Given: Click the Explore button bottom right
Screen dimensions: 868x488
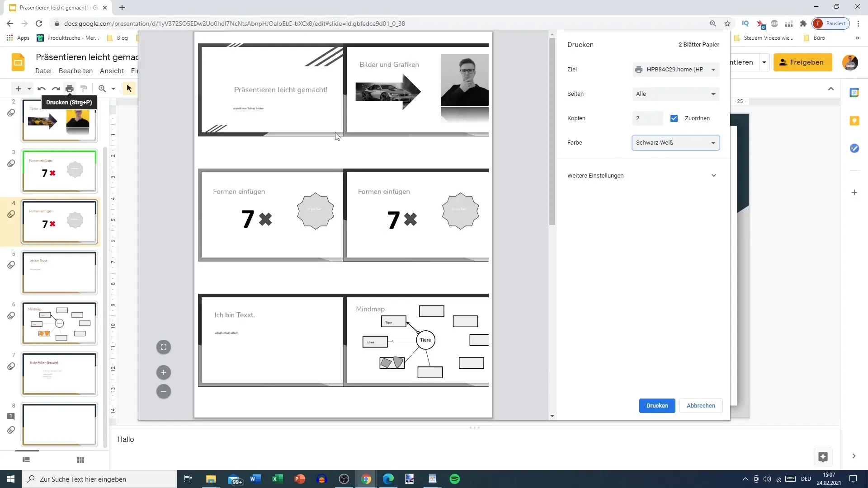Looking at the screenshot, I should tap(823, 457).
